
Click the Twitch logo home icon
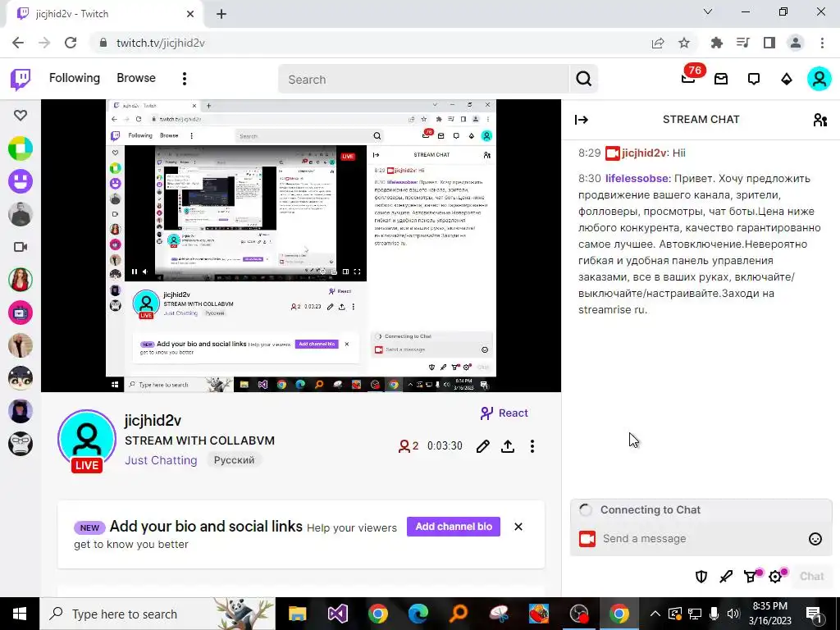tap(21, 80)
